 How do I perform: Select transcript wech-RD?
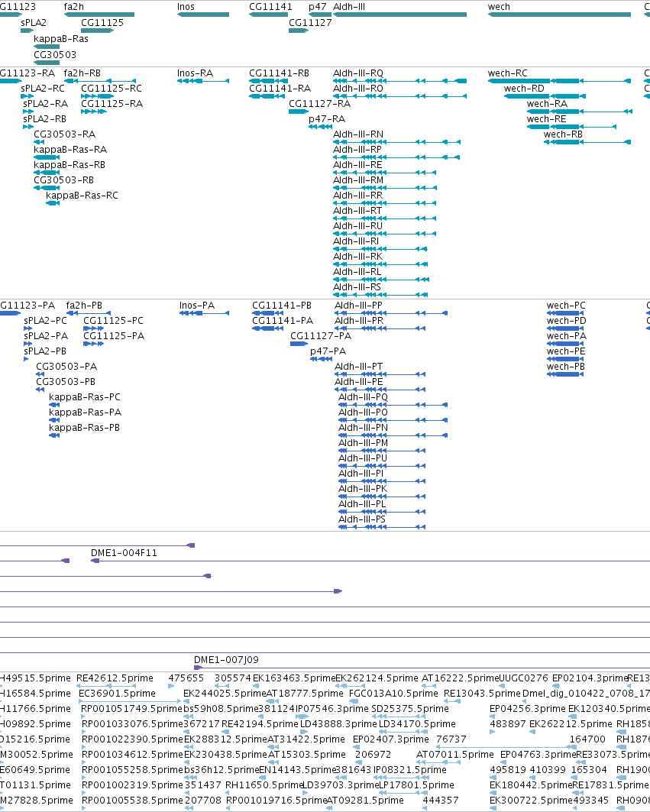point(524,89)
